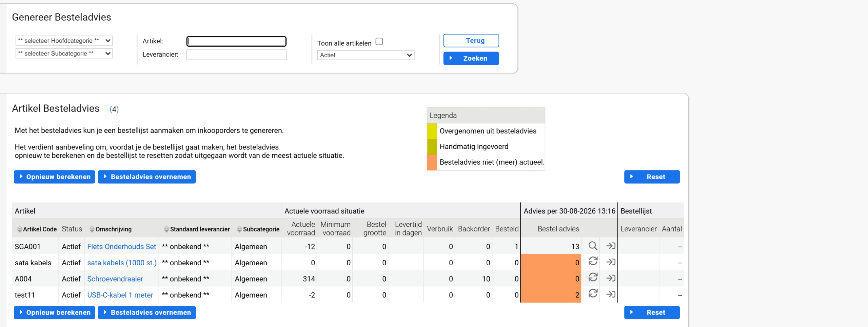Sort the table by Omschrijving
The height and width of the screenshot is (327, 868).
pyautogui.click(x=111, y=229)
